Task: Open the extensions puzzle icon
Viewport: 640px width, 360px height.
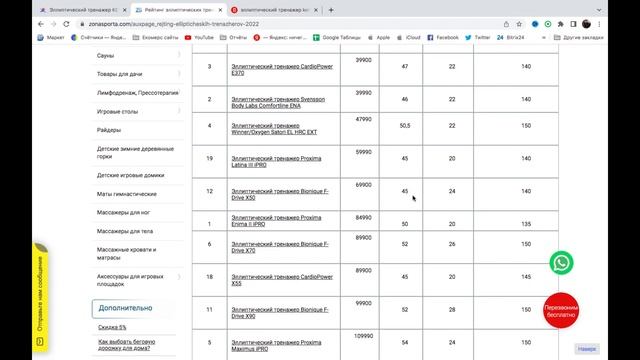Action: point(561,24)
